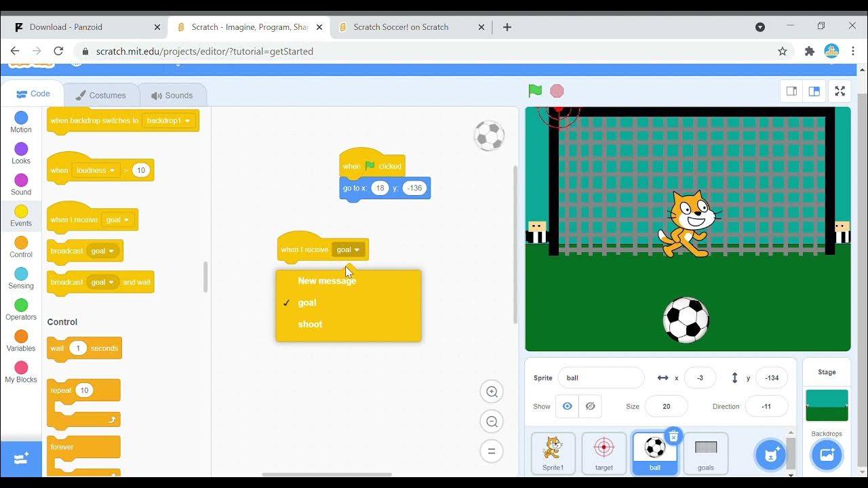Switch to the Costumes tab

click(100, 96)
